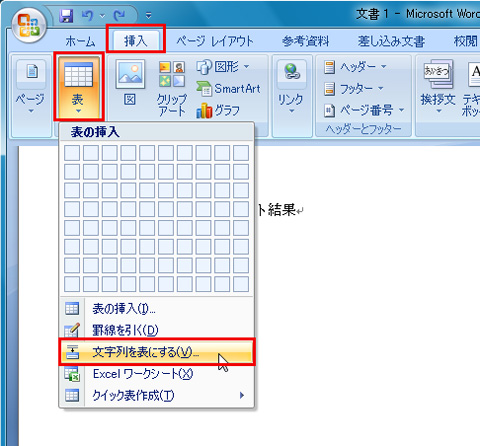Click the ヘッダーとフッター group label
This screenshot has width=480, height=446.
click(364, 129)
